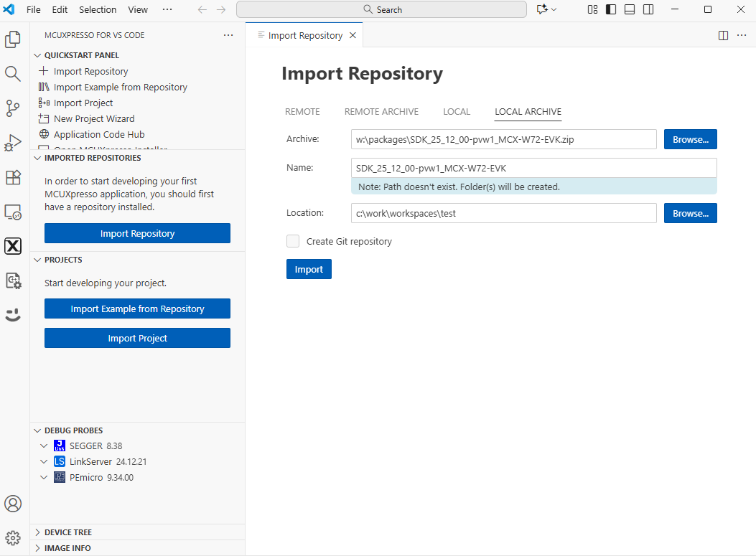Click the Run and Debug icon
The width and height of the screenshot is (756, 556).
13,142
